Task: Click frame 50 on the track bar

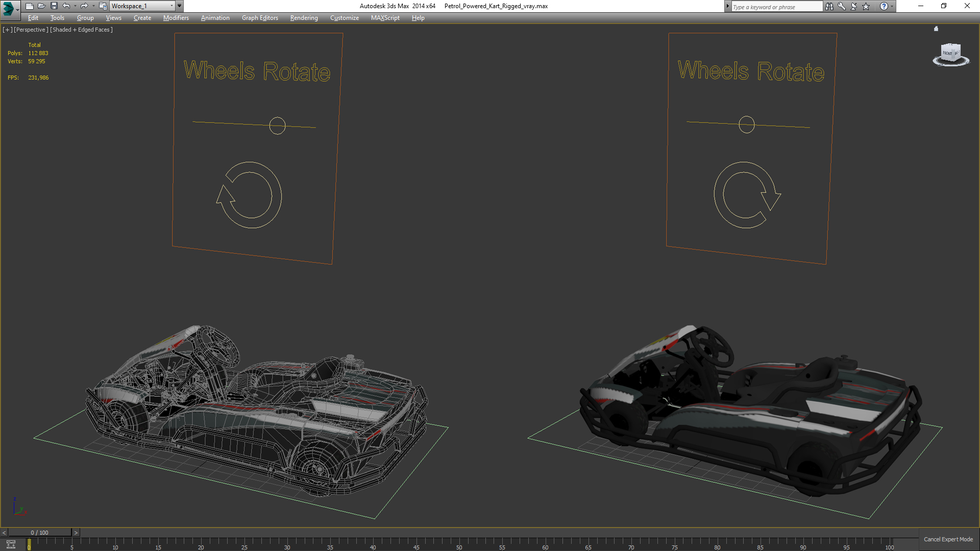Action: pos(459,547)
